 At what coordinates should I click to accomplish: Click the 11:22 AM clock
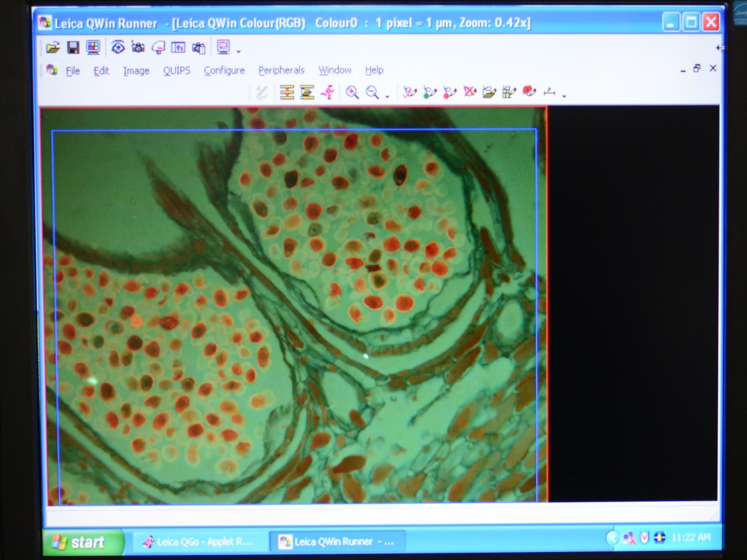tap(691, 537)
